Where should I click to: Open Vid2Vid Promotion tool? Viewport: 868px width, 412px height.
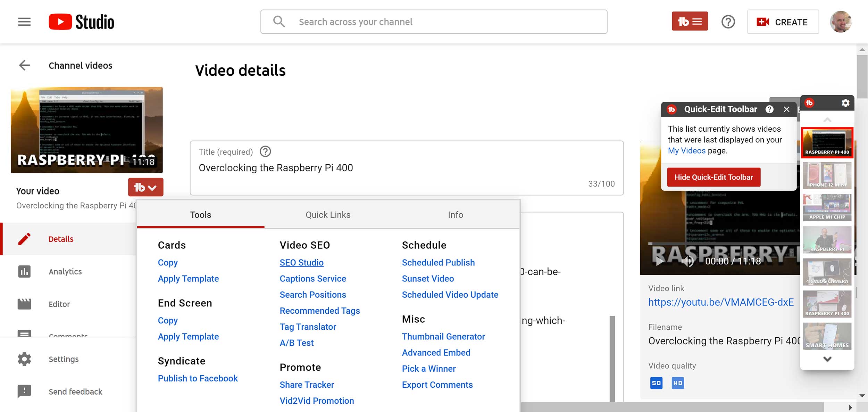pos(317,401)
